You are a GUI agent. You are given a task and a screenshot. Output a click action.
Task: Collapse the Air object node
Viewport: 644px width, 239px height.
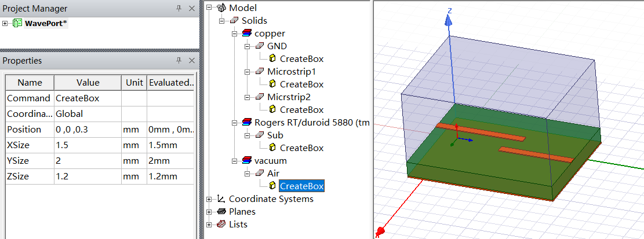tap(248, 173)
